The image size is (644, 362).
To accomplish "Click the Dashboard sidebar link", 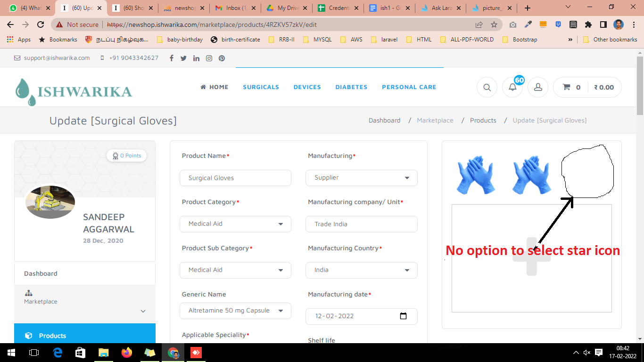I will (41, 273).
